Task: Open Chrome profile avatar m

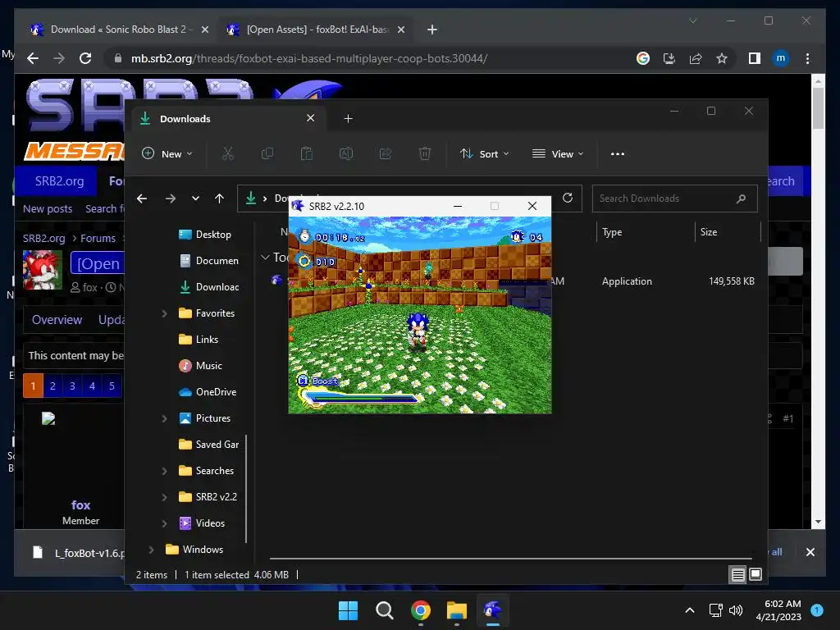Action: coord(781,58)
